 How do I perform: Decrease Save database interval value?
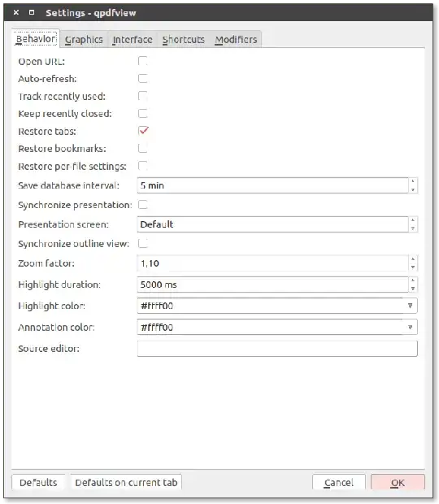[x=413, y=189]
